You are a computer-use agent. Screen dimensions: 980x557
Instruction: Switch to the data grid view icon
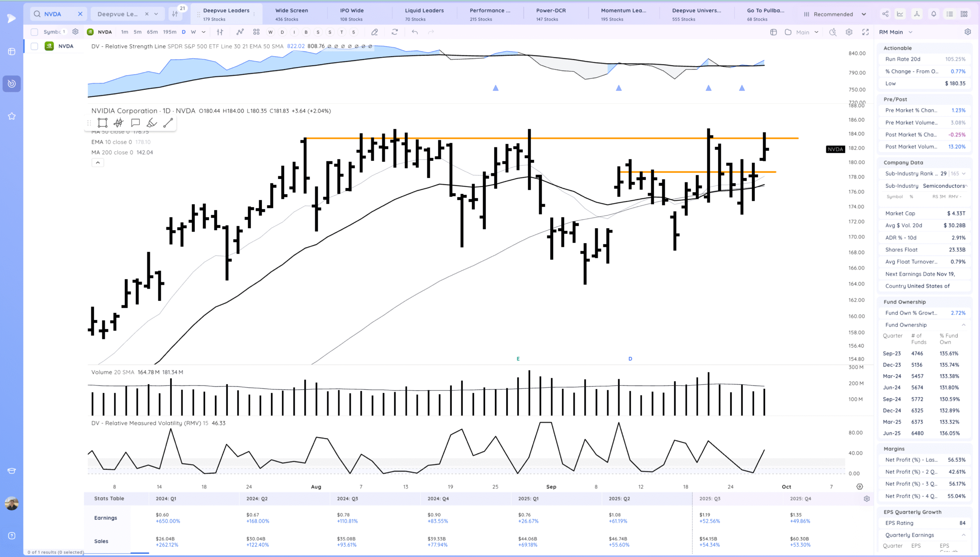964,14
